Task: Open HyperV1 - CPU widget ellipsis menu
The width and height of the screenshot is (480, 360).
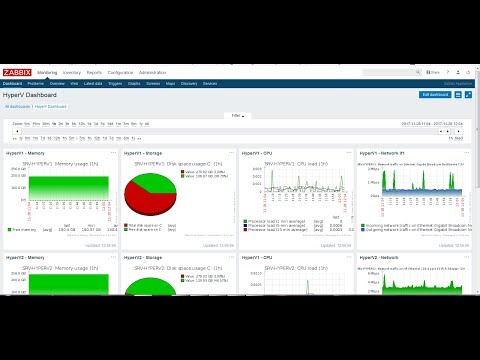Action: click(349, 153)
